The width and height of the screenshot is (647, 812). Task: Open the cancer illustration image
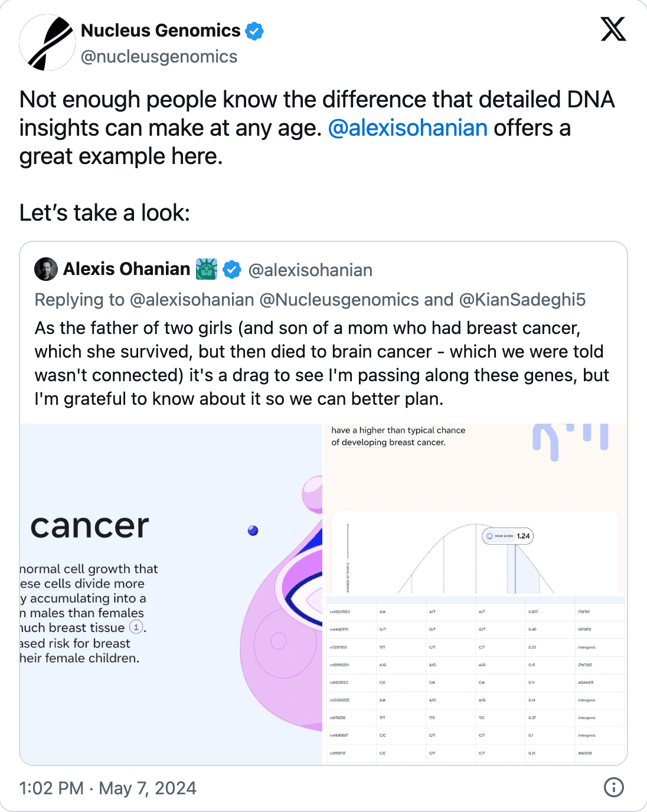pos(171,594)
